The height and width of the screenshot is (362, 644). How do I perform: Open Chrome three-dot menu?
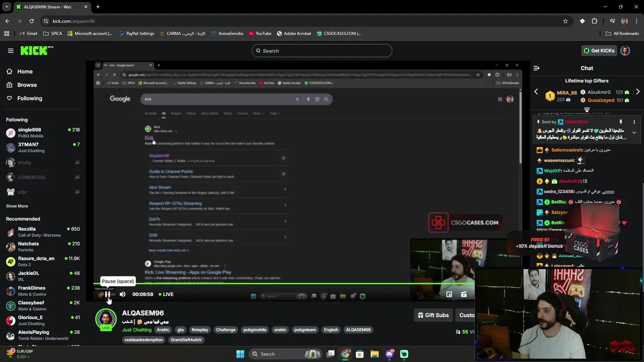[636, 21]
